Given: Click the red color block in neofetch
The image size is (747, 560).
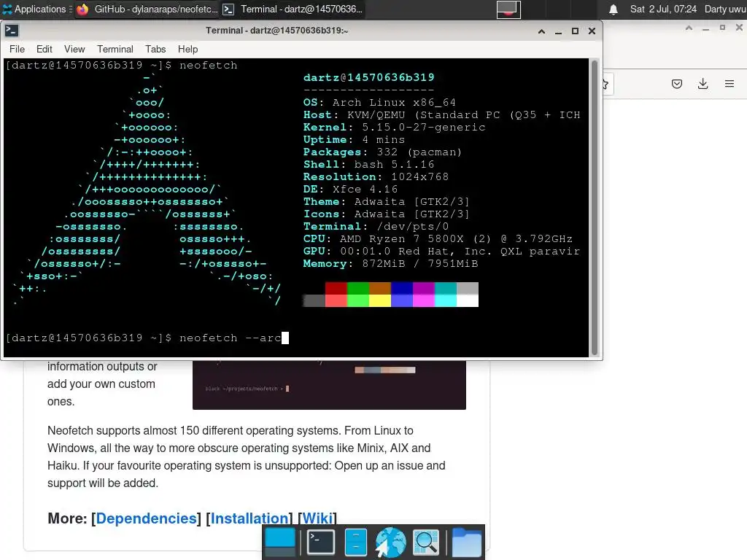Looking at the screenshot, I should tap(336, 288).
